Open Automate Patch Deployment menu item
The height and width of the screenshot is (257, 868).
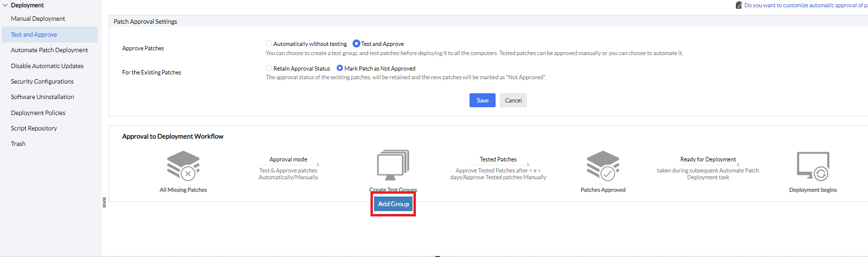coord(49,50)
